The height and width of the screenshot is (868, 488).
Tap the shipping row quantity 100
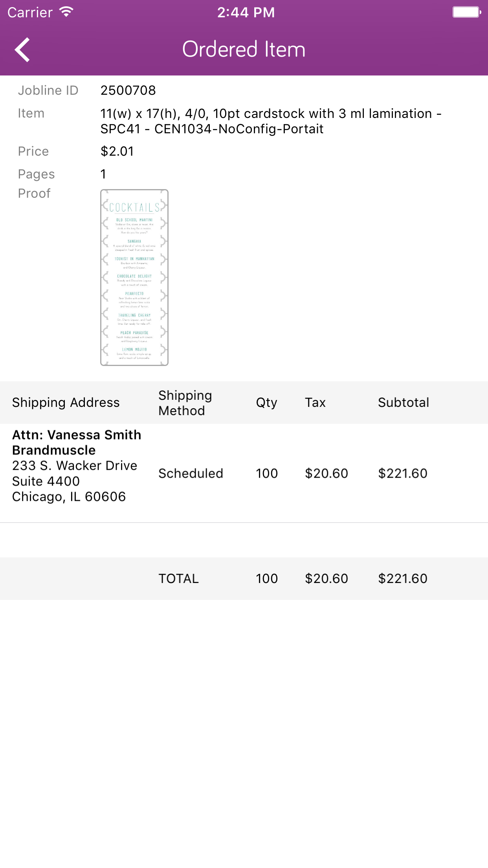[267, 473]
